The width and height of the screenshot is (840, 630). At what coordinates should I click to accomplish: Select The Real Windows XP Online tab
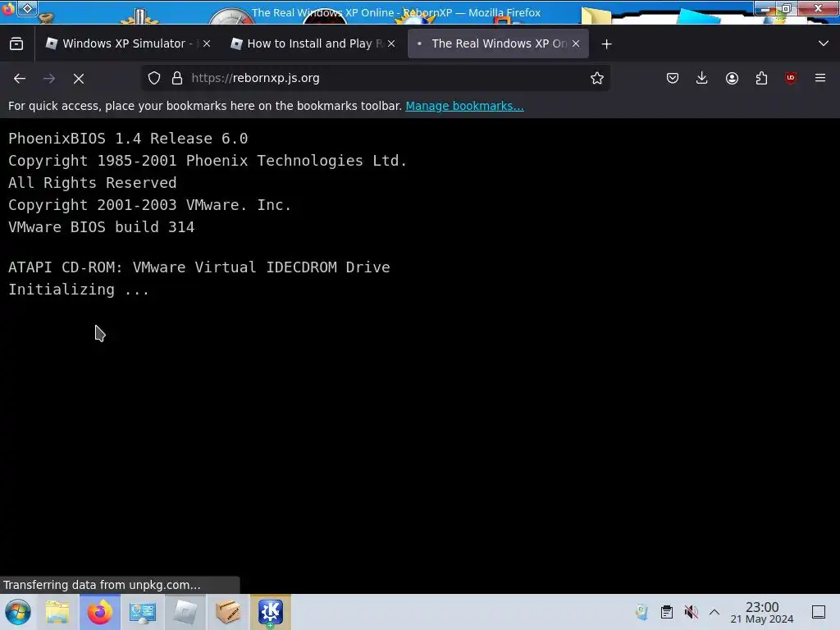point(498,43)
